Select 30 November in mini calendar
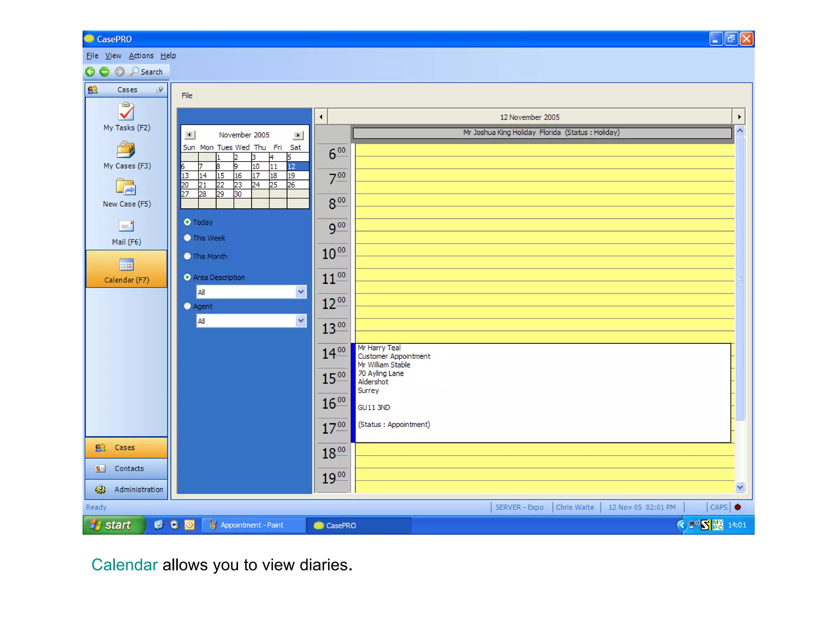Viewport: 840px width, 630px height. pyautogui.click(x=242, y=194)
